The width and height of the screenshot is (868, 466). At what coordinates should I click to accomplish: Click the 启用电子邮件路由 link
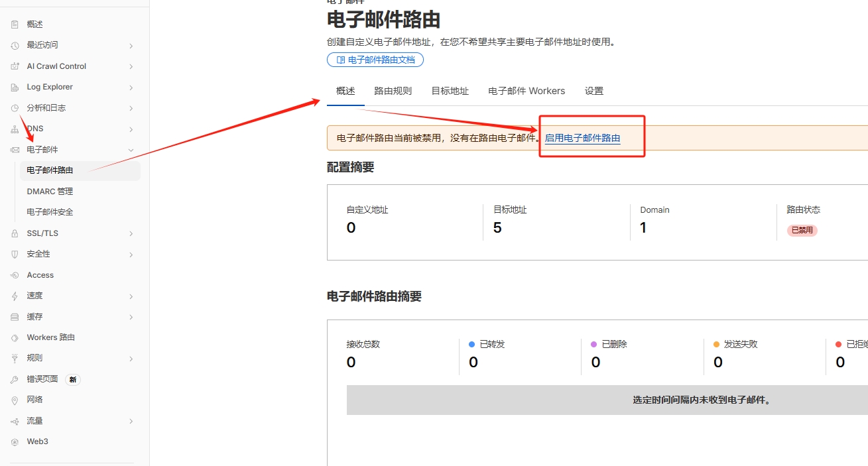(x=582, y=138)
